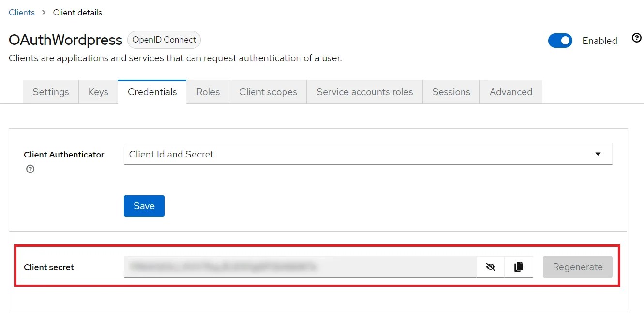Save the client authenticator configuration
644x315 pixels.
coord(144,205)
